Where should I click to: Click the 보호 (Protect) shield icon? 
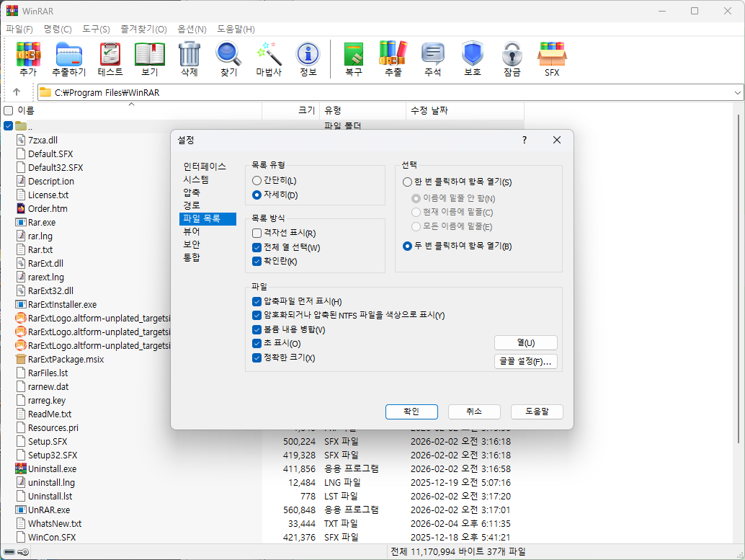point(472,54)
